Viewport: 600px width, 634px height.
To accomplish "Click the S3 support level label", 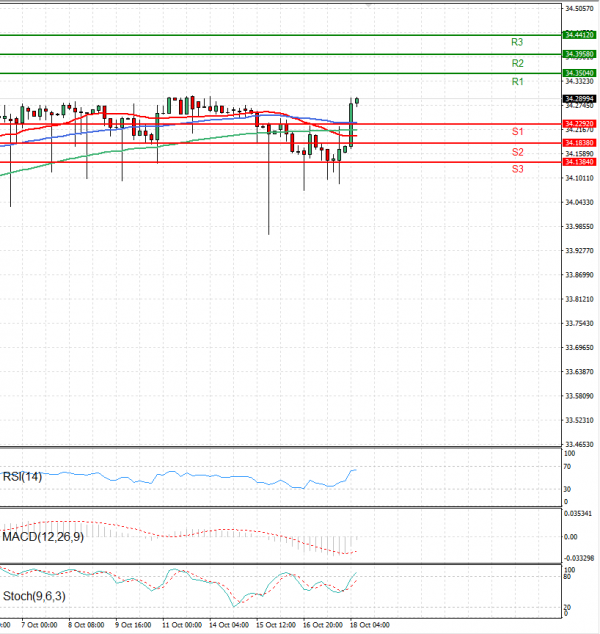I will tap(517, 170).
